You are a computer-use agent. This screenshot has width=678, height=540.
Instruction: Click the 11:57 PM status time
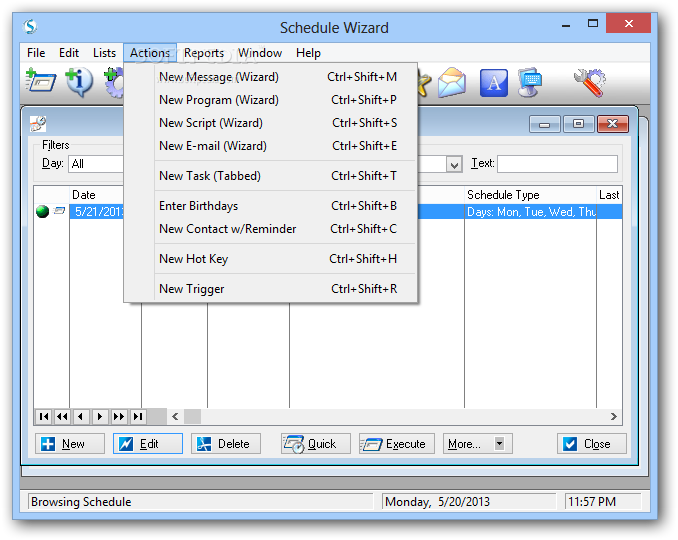pos(592,502)
